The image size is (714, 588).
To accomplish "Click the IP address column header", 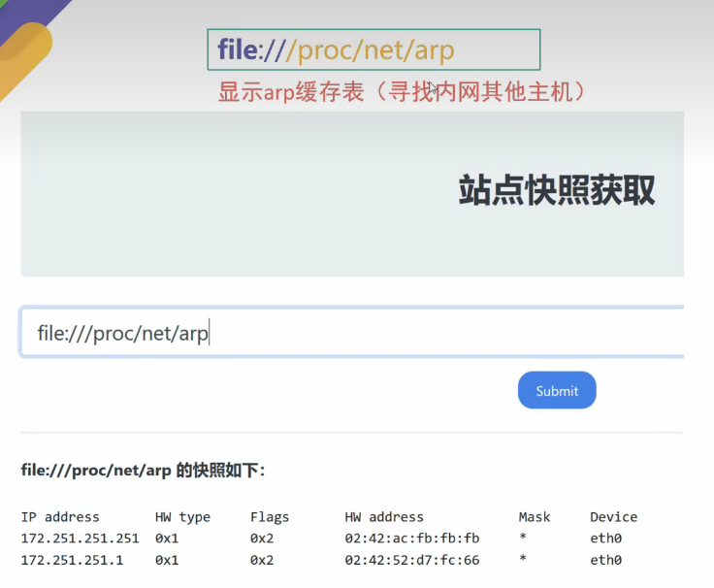I will (60, 517).
